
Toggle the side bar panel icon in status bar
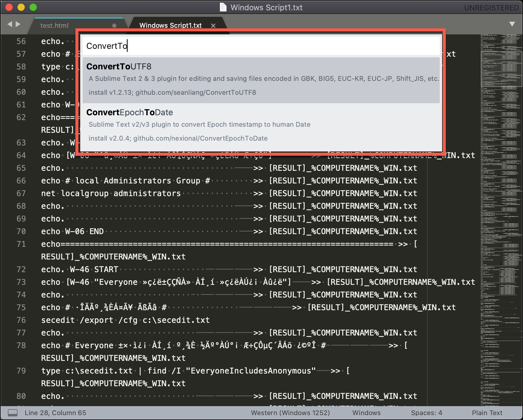12,413
